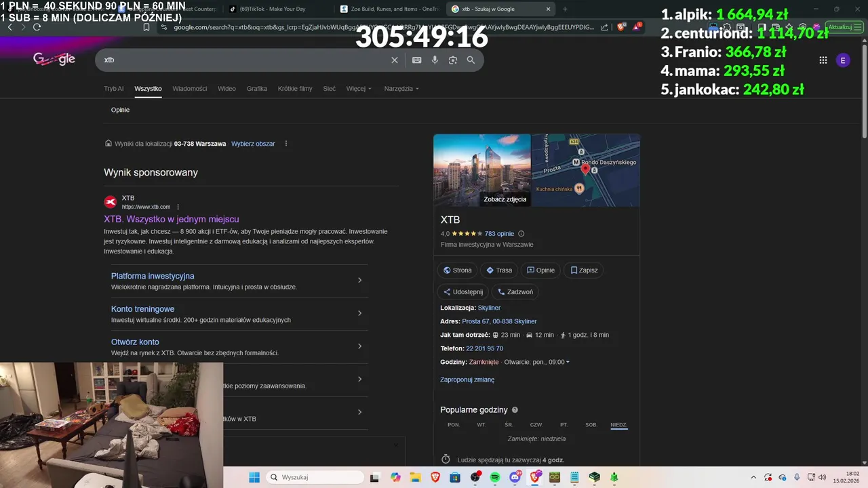Viewport: 868px width, 488px height.
Task: Select the Wiadomości search tab
Action: 190,89
